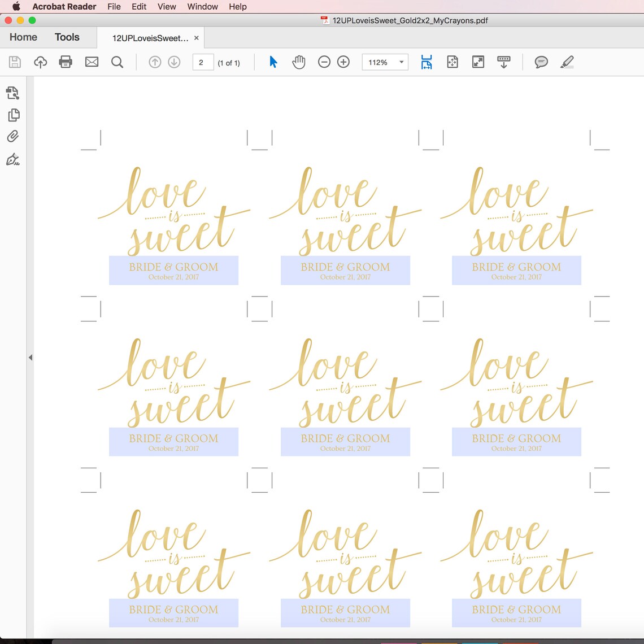The width and height of the screenshot is (644, 644).
Task: Switch to the Tools tab
Action: tap(67, 37)
